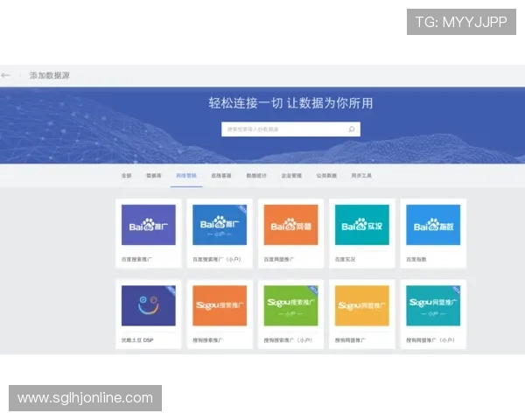
Task: Choose the purple 百度搜索推广 data source card
Action: coord(149,234)
